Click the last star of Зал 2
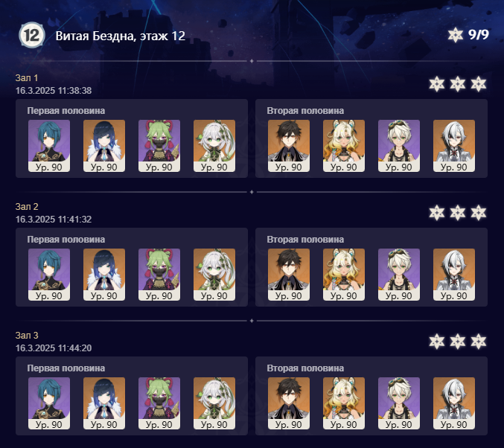This screenshot has width=504, height=448. 478,213
